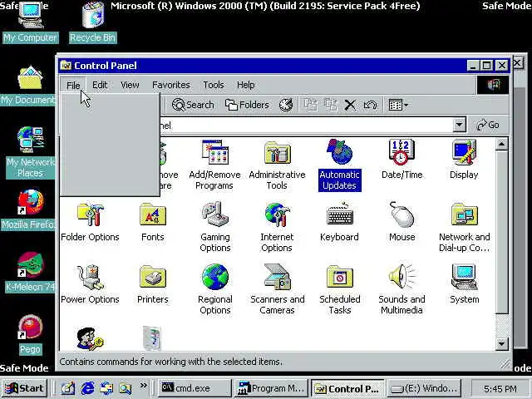
Task: Launch Mozilla Firefox desktop shortcut
Action: [28, 210]
